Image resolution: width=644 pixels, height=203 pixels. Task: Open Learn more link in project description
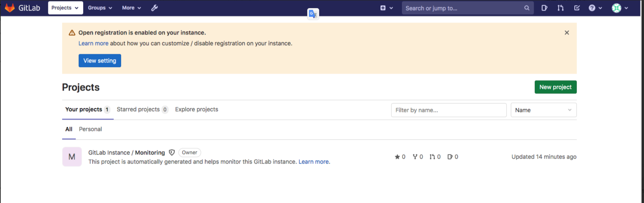point(314,162)
